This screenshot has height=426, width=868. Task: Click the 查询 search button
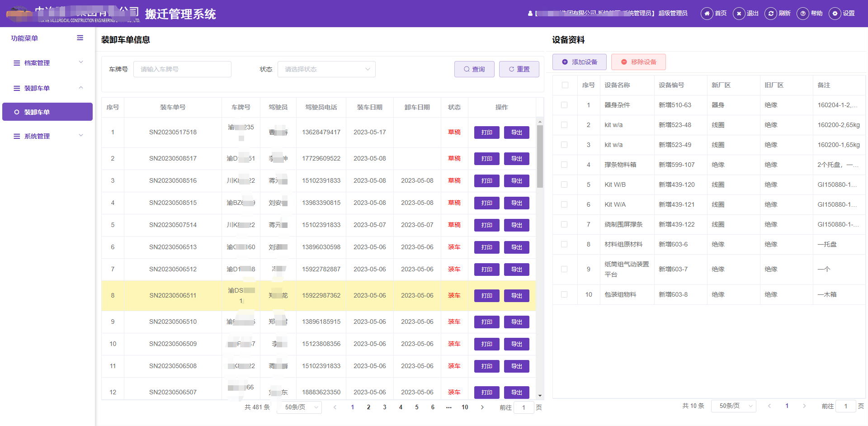pyautogui.click(x=474, y=69)
